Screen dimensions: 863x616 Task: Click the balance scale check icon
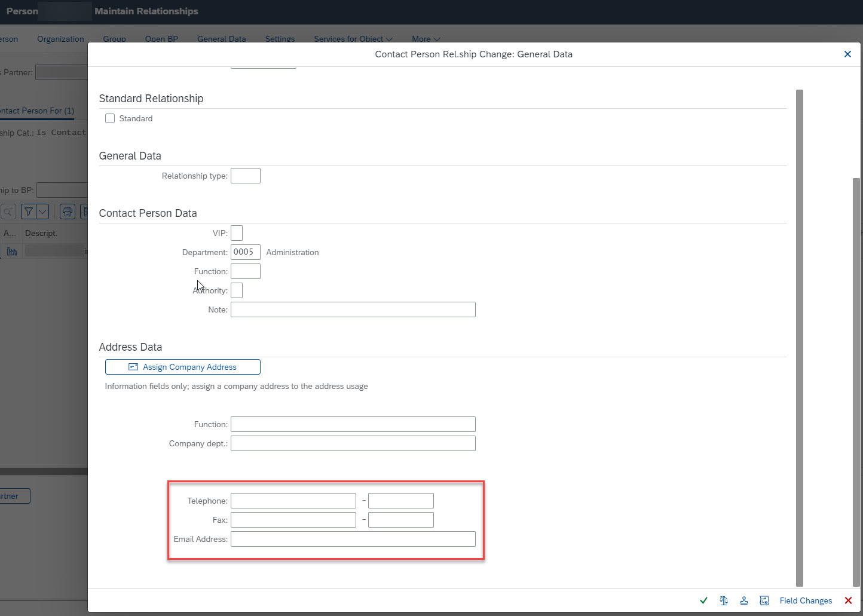(x=724, y=600)
